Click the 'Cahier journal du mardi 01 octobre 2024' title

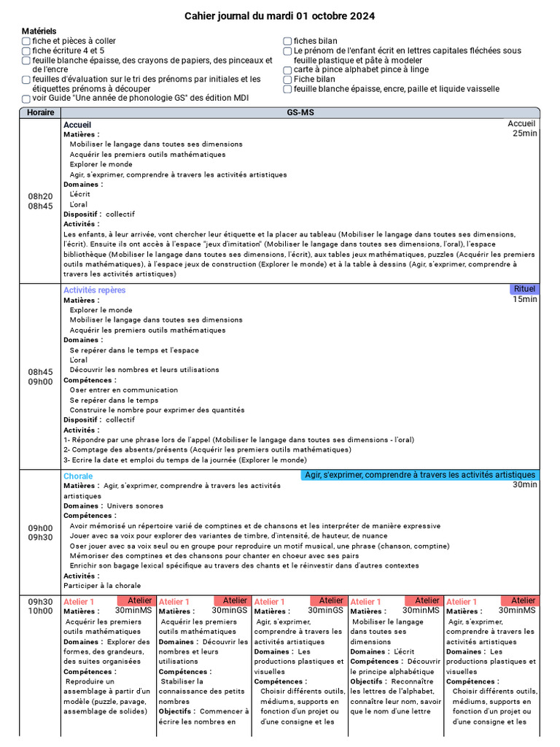coord(279,16)
